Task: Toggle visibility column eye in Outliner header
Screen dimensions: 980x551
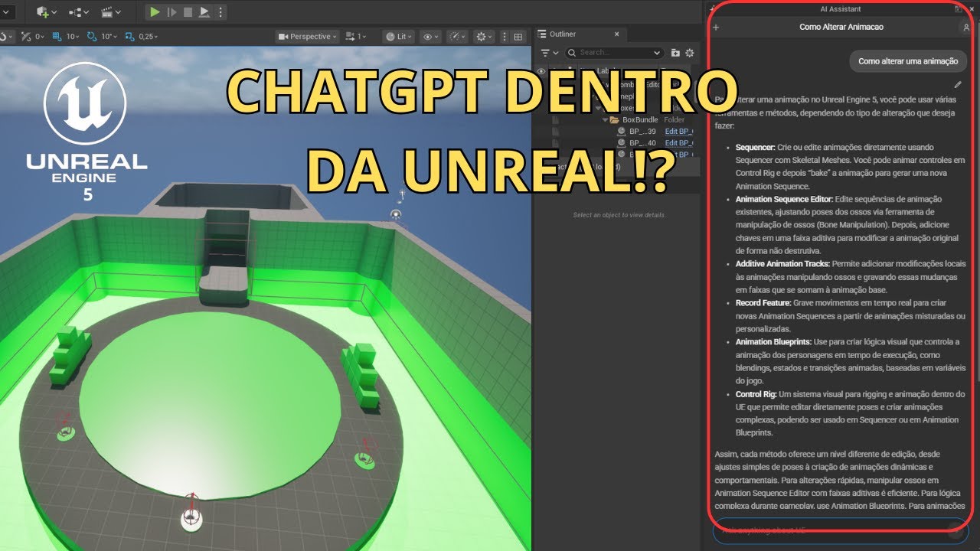Action: point(541,71)
